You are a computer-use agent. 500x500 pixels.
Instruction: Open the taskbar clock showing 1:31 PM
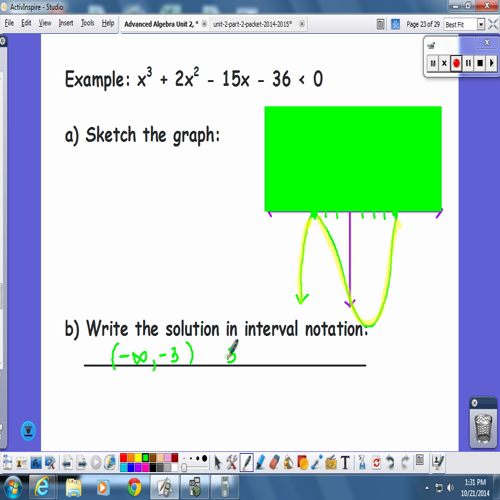click(475, 488)
